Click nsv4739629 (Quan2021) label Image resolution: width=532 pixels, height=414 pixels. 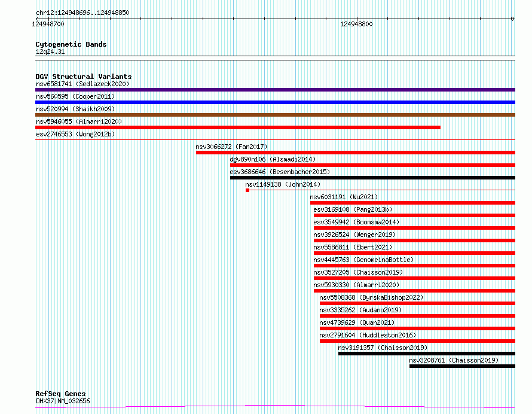coord(357,322)
